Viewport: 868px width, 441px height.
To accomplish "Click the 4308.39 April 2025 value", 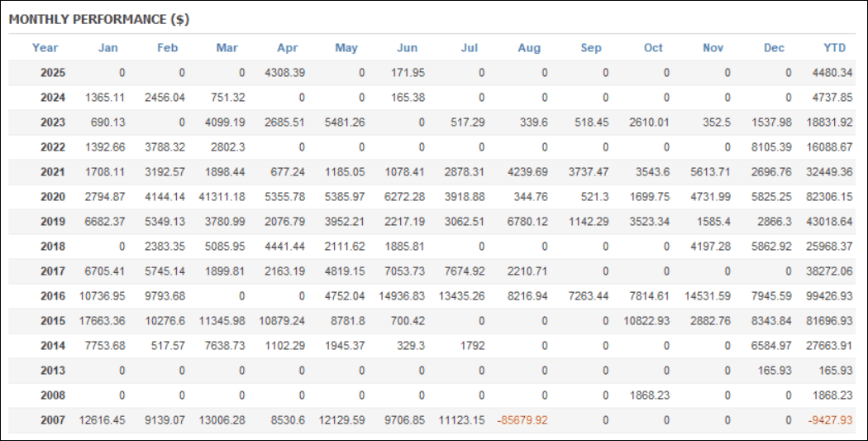I will click(285, 73).
